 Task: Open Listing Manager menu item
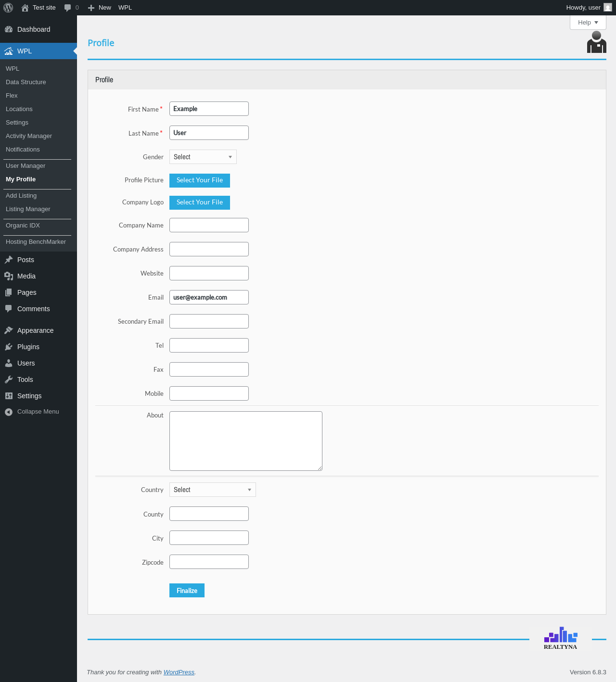pyautogui.click(x=28, y=209)
